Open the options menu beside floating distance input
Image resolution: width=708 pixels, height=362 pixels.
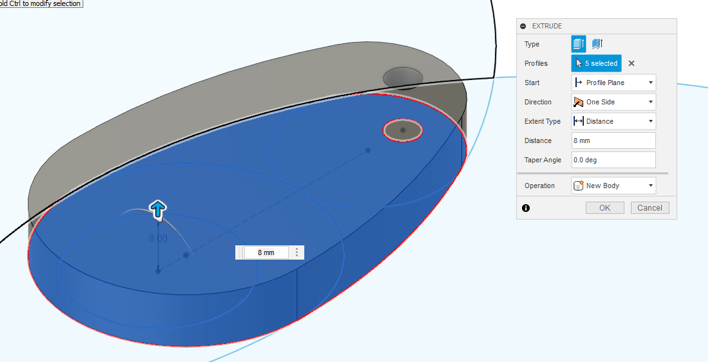tap(297, 252)
